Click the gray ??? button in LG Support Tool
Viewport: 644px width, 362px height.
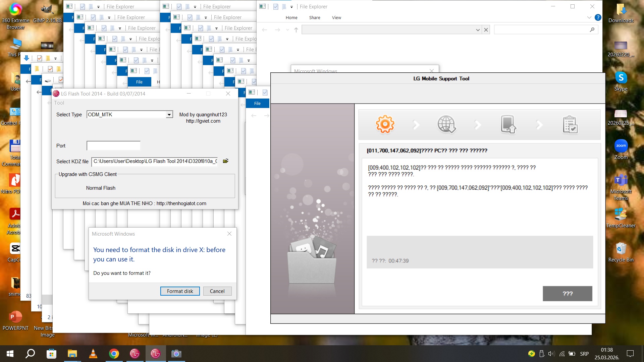click(x=567, y=294)
